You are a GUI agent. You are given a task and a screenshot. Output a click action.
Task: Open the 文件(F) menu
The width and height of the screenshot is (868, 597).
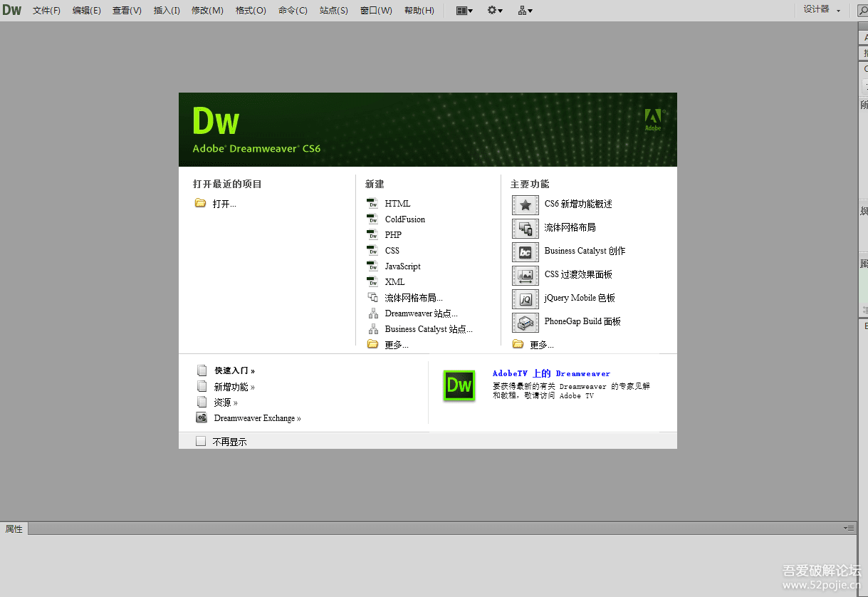tap(47, 11)
